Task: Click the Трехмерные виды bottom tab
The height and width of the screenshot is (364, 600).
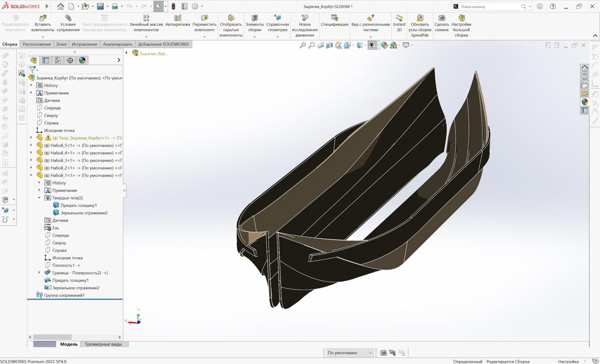Action: (104, 344)
